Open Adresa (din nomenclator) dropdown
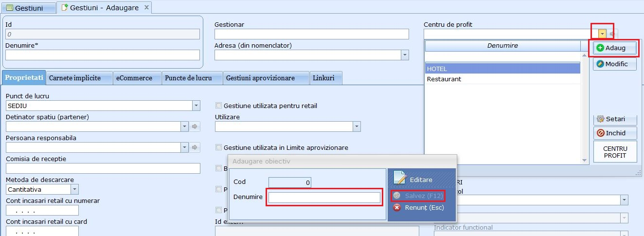 coord(405,55)
